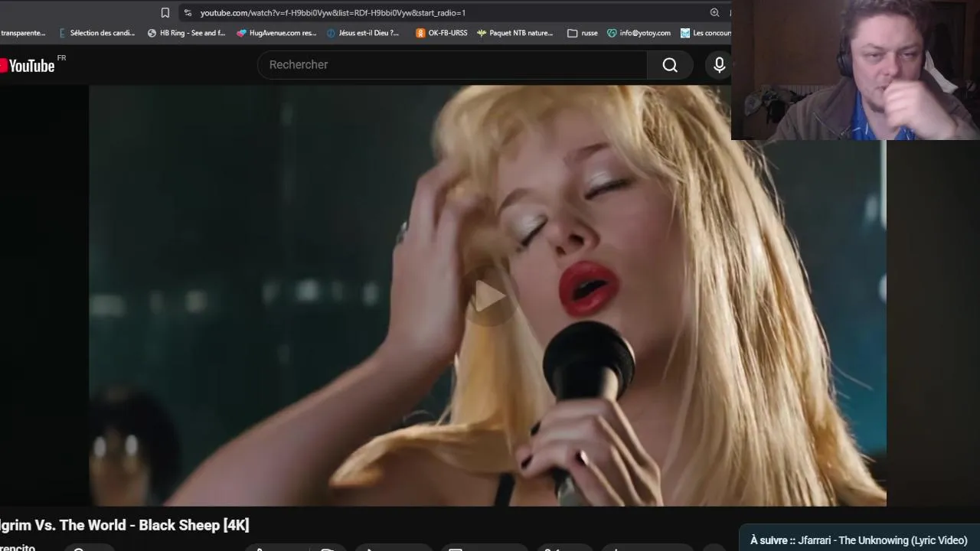This screenshot has height=551, width=980.
Task: Open the 'transparente...' bookmark
Action: 22,33
